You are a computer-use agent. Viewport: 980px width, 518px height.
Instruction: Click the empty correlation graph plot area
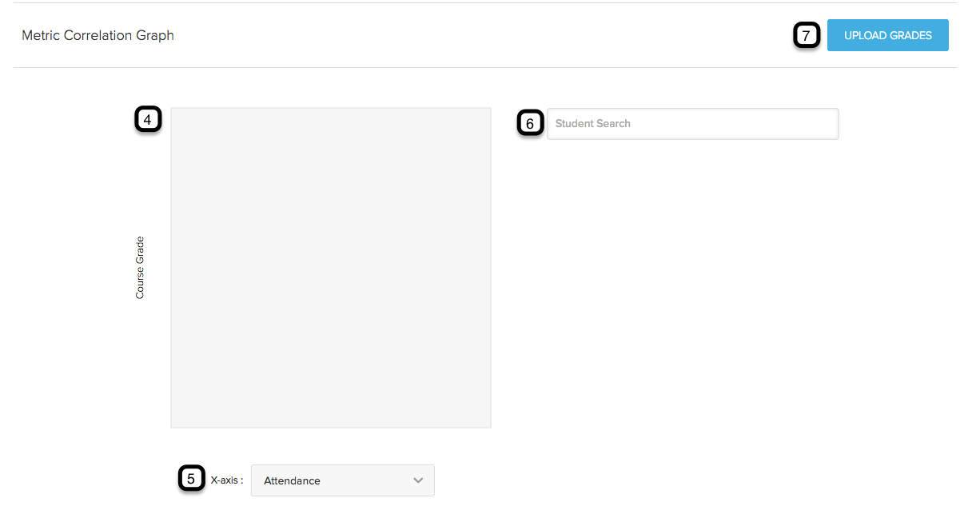tap(330, 268)
